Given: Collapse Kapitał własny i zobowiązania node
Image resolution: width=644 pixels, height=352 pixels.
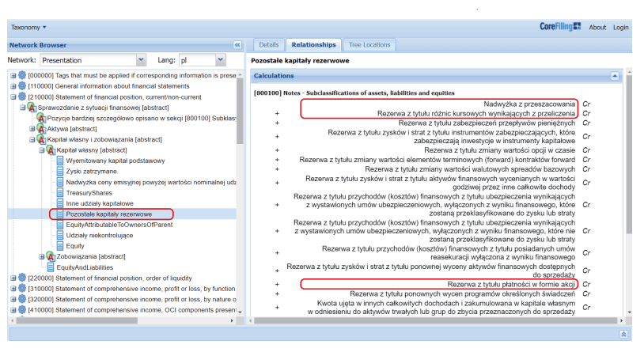Looking at the screenshot, I should coord(32,140).
